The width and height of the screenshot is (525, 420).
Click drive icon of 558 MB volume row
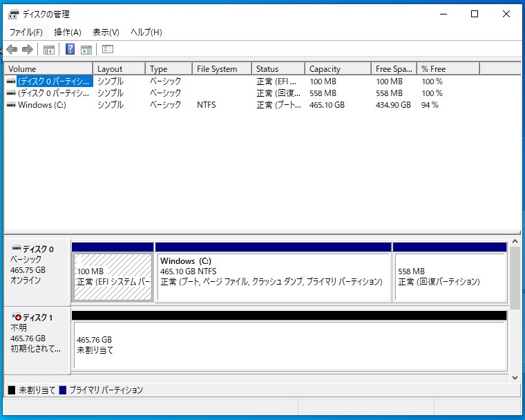pyautogui.click(x=11, y=93)
